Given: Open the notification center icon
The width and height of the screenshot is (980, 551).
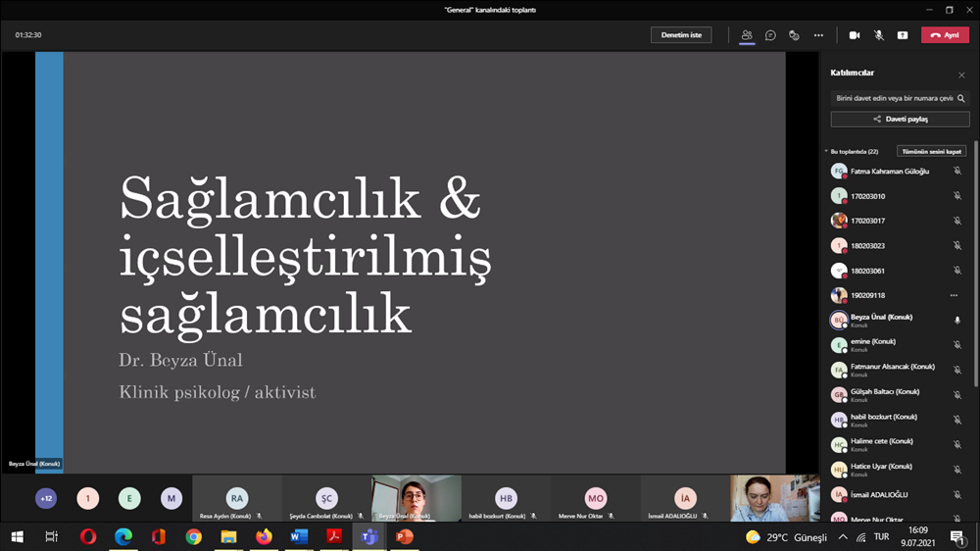Looking at the screenshot, I should tap(956, 536).
